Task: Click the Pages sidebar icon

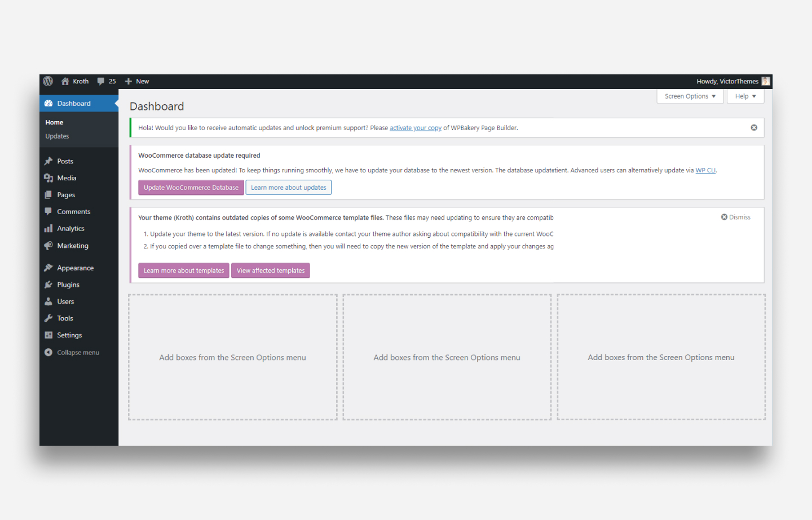Action: (x=48, y=194)
